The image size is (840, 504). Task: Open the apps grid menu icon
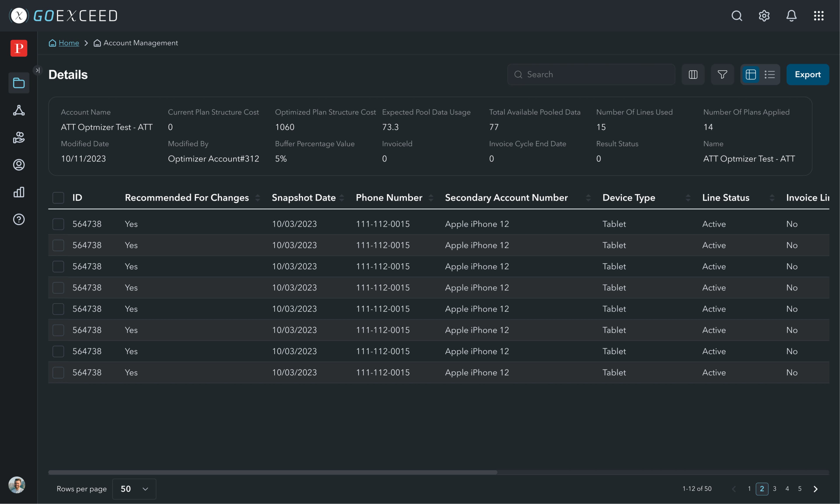pyautogui.click(x=819, y=16)
